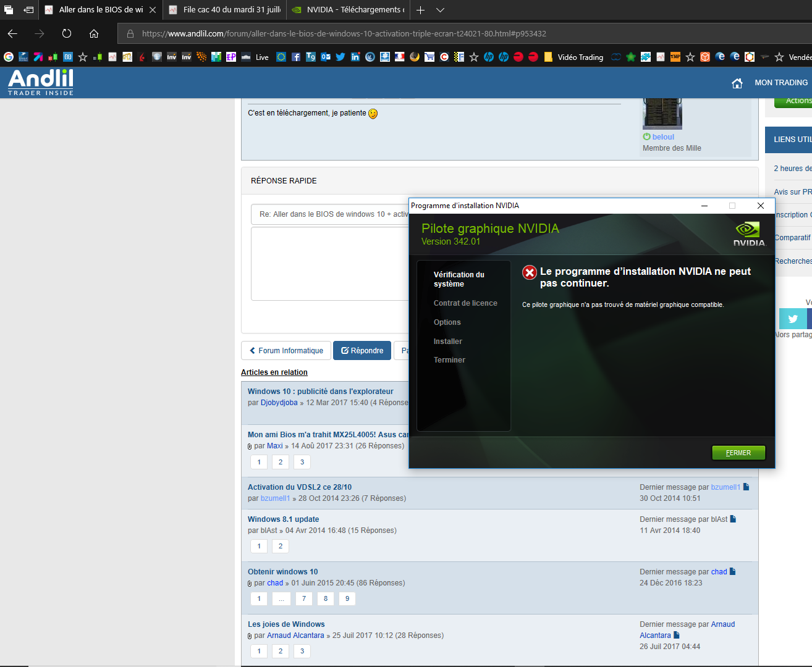Show tabs you've set aside
This screenshot has height=667, width=812.
pyautogui.click(x=9, y=10)
